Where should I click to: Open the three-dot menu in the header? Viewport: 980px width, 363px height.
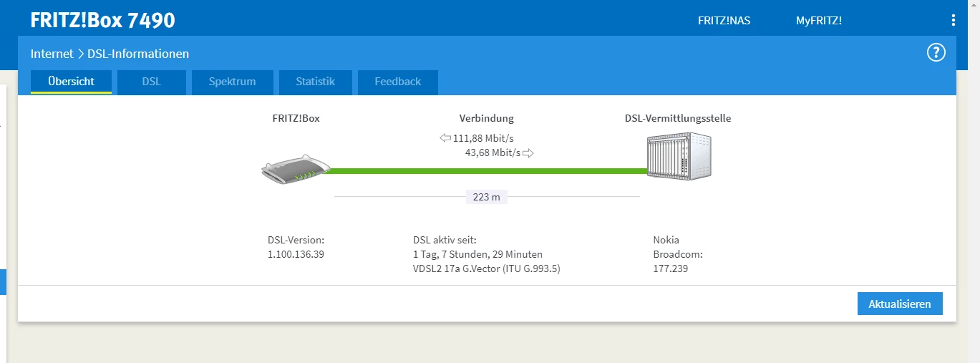coord(953,21)
